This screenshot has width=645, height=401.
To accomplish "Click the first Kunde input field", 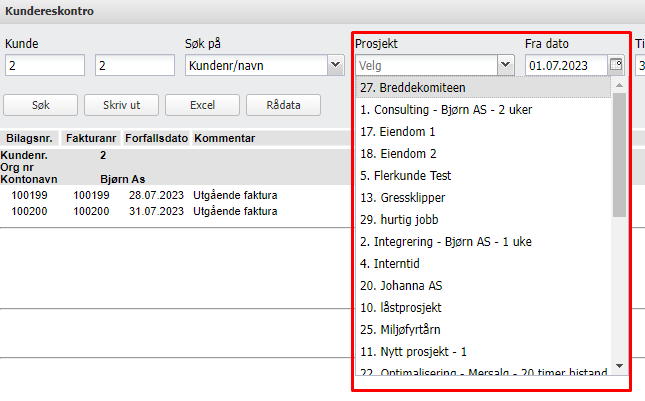I will tap(45, 66).
